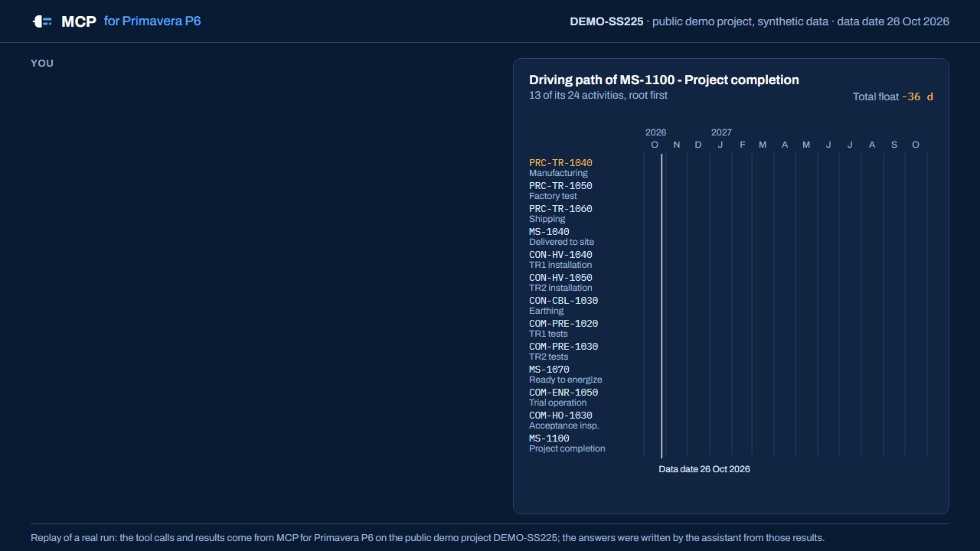Select the "Replay of a real run" footer note

tap(427, 538)
